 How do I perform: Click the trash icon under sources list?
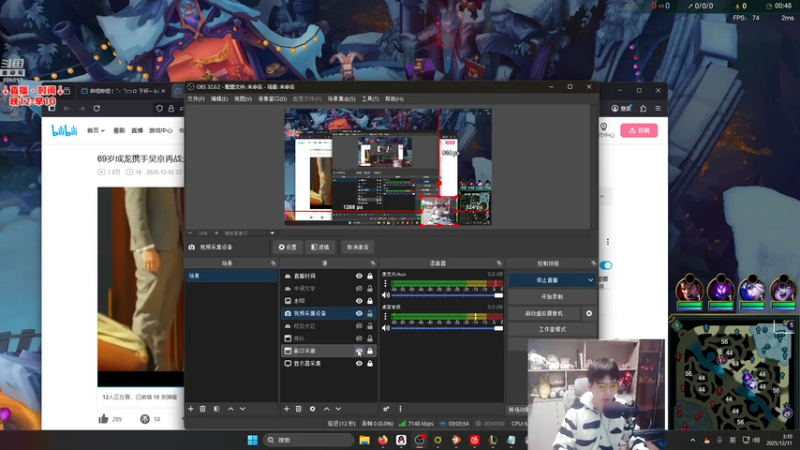[x=300, y=409]
